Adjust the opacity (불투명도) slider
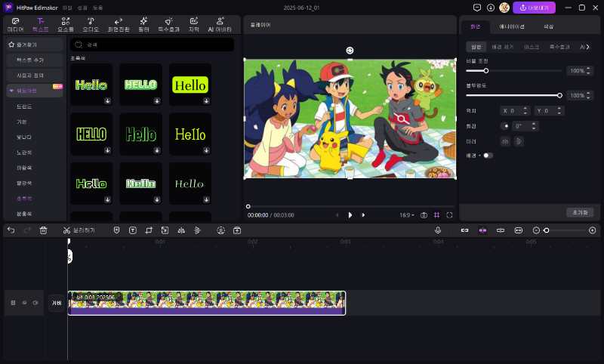Viewport: 604px width, 364px height. 559,95
